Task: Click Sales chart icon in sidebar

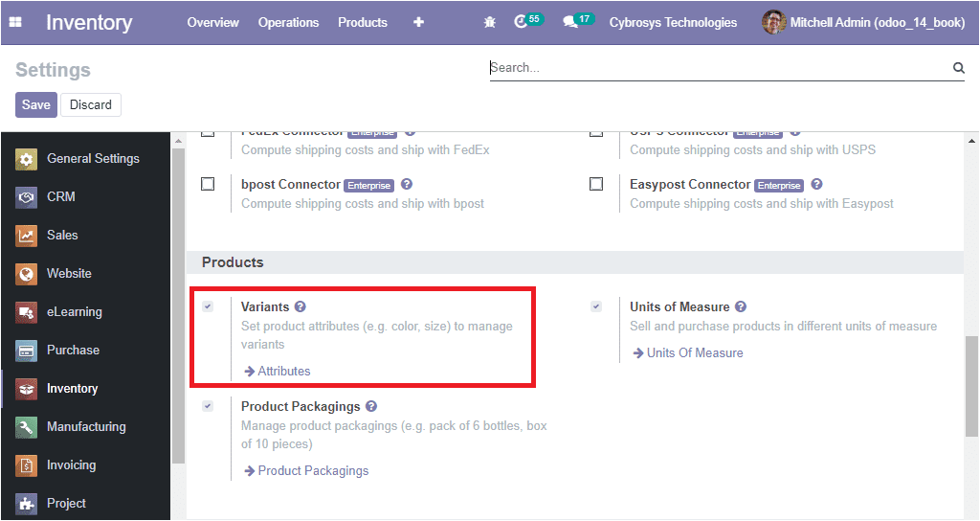Action: [x=26, y=236]
